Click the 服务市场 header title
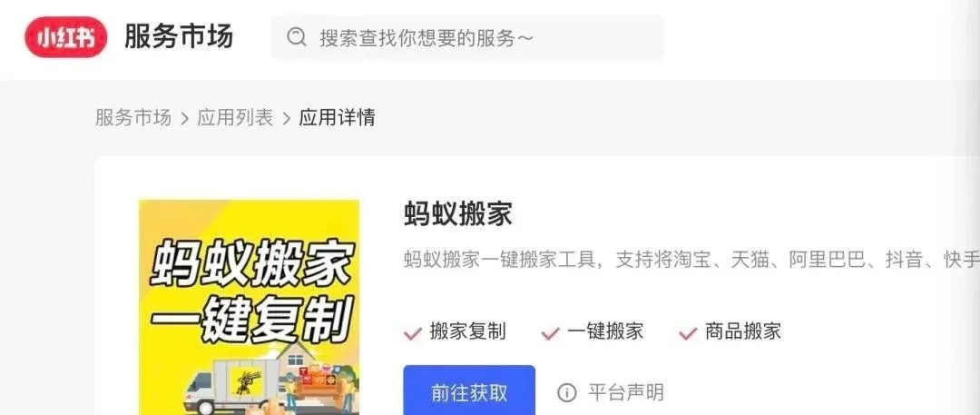Screen dimensions: 980x415 [x=179, y=36]
